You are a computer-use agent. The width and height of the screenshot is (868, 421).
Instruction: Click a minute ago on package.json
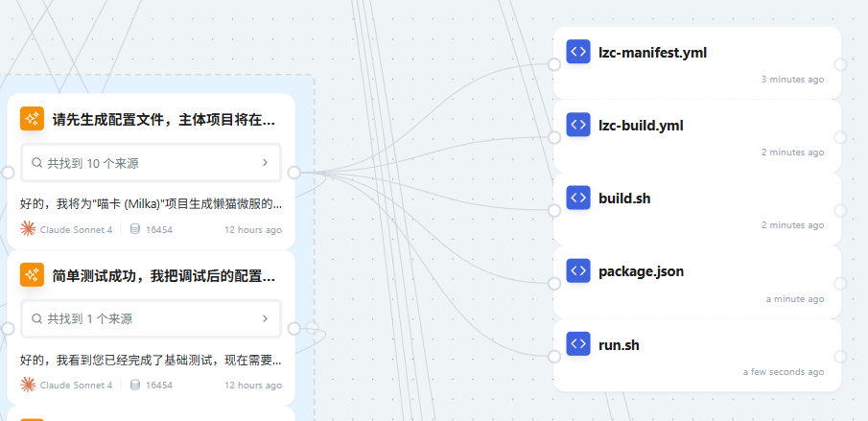(x=795, y=299)
